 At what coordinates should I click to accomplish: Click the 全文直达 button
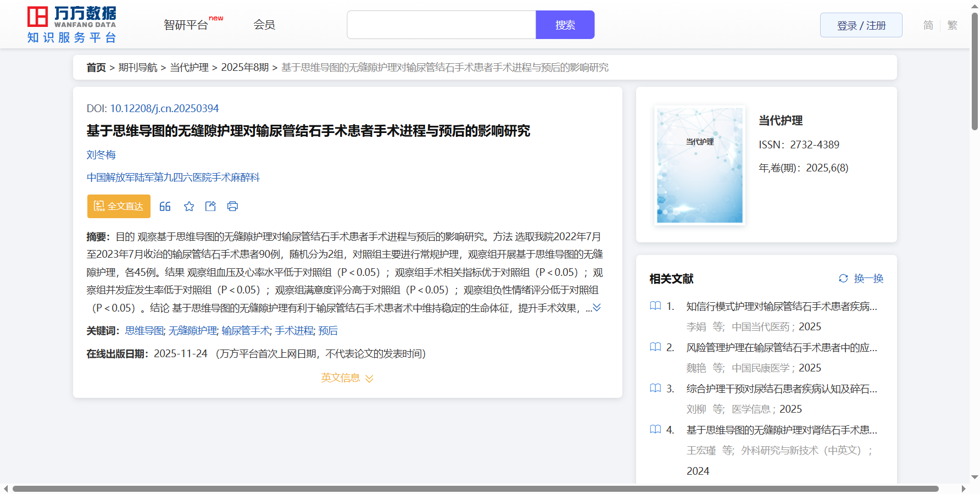(119, 207)
